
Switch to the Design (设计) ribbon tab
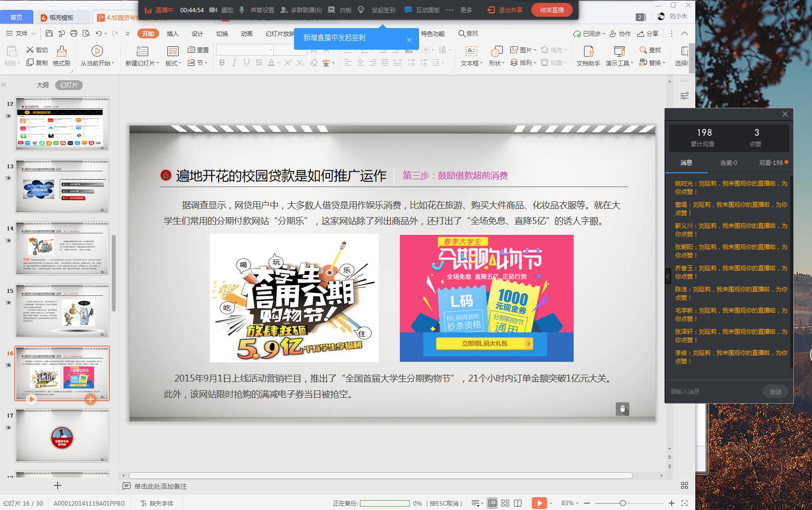197,33
